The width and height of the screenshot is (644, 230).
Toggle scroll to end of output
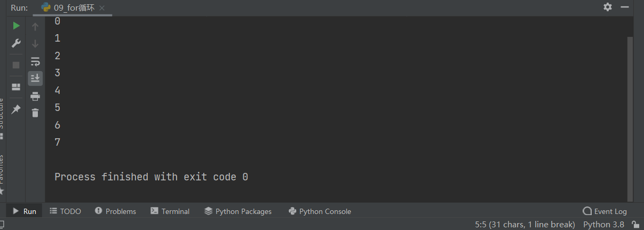point(35,78)
